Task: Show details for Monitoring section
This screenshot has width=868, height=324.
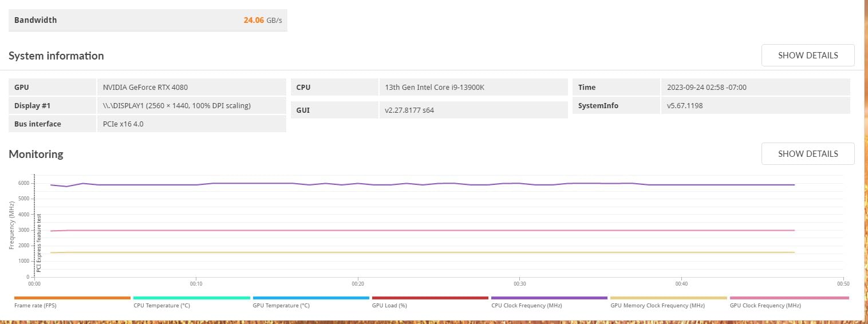Action: tap(807, 154)
